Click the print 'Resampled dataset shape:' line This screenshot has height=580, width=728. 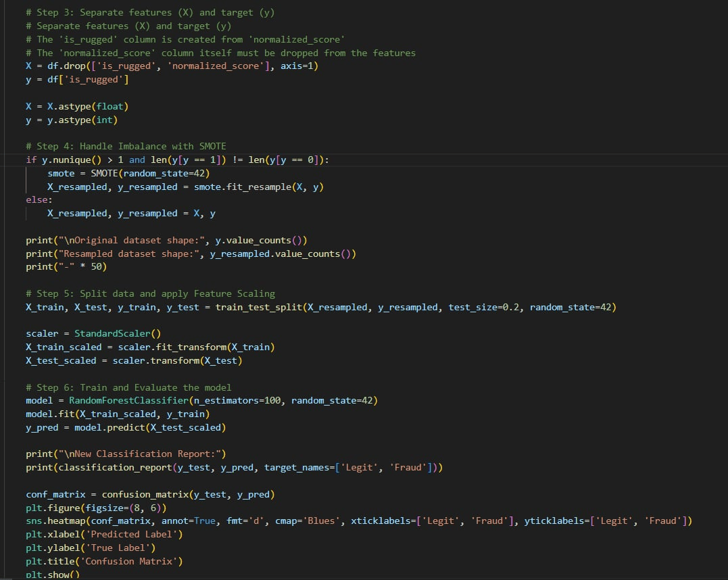tap(191, 253)
